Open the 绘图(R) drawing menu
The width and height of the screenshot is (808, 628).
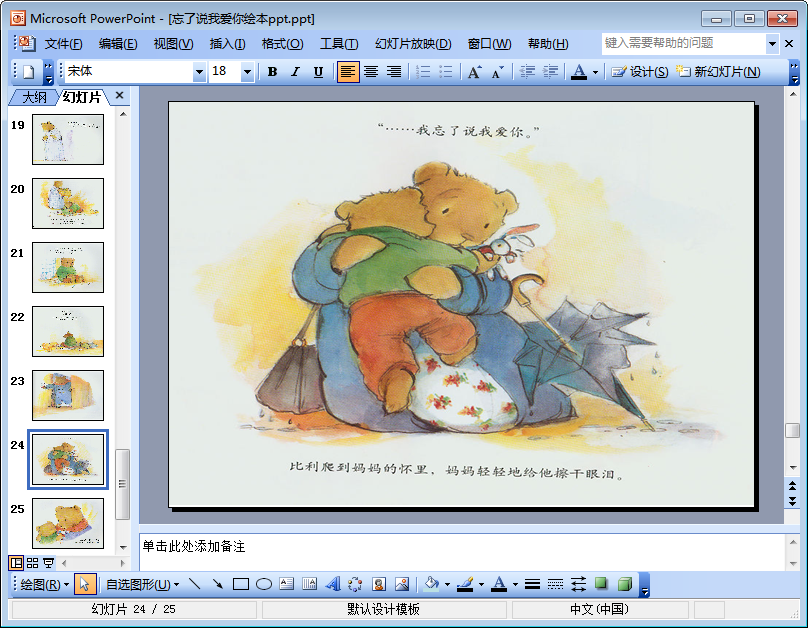tap(44, 584)
